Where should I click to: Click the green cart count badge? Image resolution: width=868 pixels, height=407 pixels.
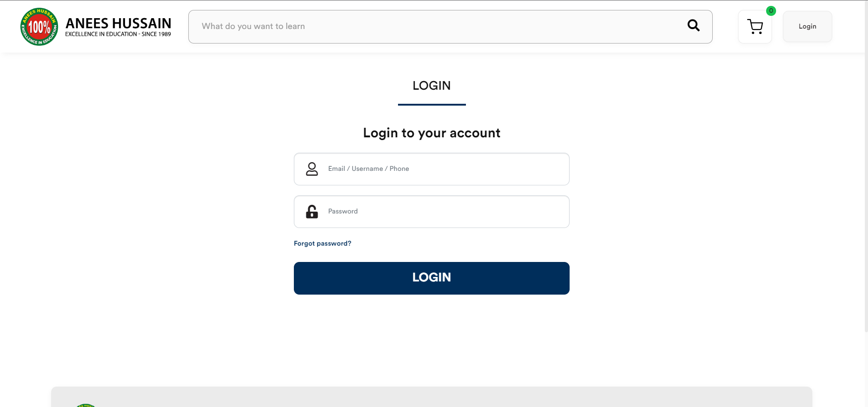[x=771, y=11]
